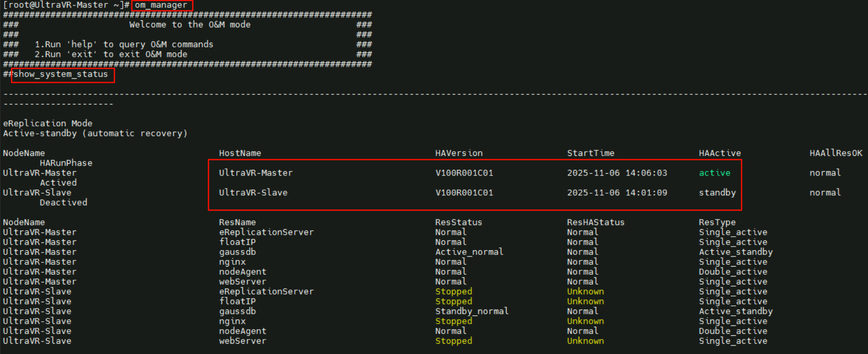
Task: Select the HAActive column header
Action: [x=720, y=153]
